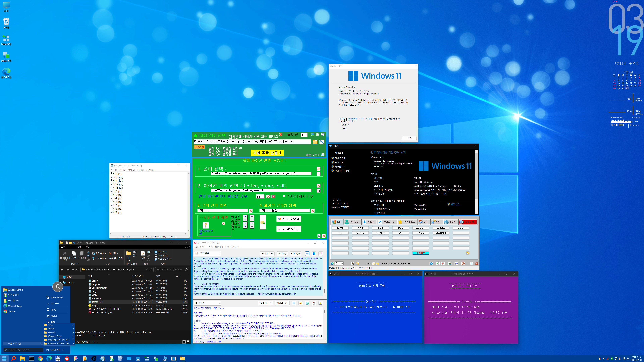The width and height of the screenshot is (644, 362).
Task: Click the blue question mark help icon in the ByRH launcher
Action: 431,264
